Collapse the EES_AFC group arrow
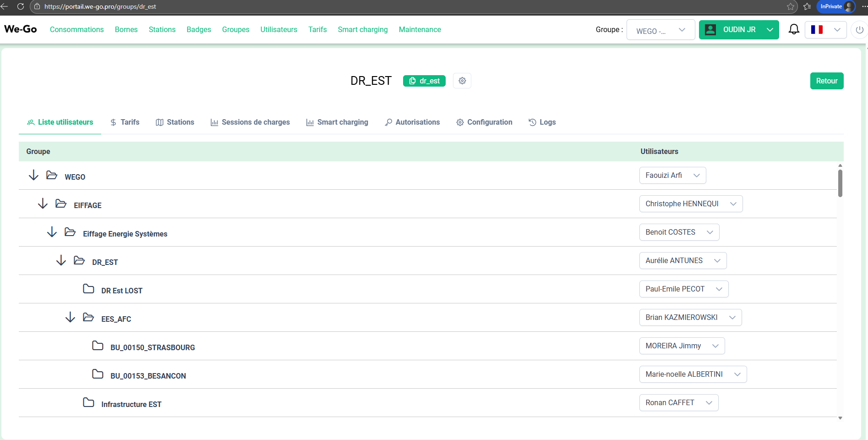868x440 pixels. click(x=70, y=318)
